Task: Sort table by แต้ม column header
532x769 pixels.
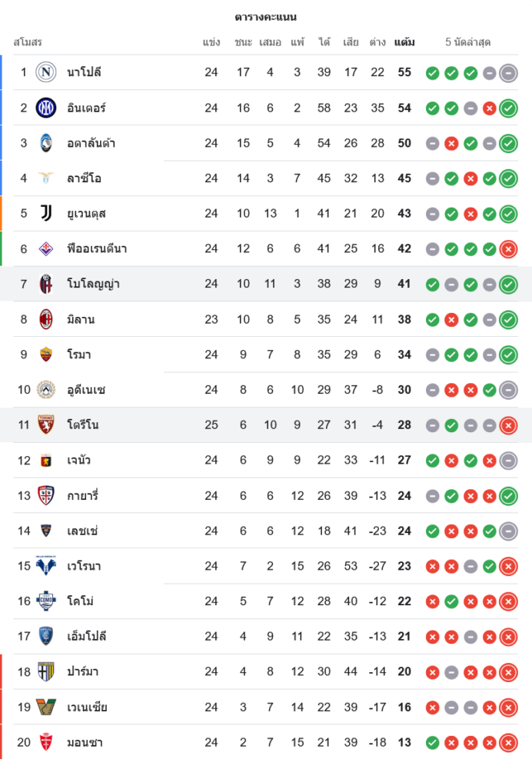Action: 404,42
